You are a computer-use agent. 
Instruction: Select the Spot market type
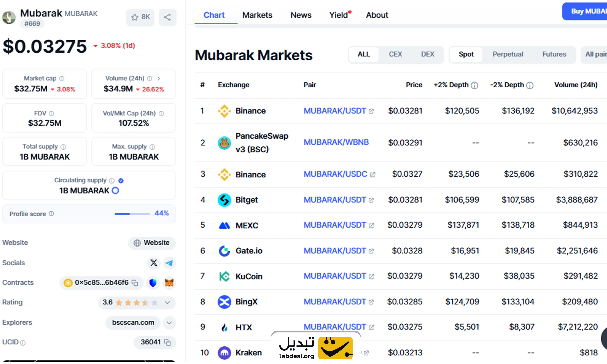pyautogui.click(x=466, y=54)
